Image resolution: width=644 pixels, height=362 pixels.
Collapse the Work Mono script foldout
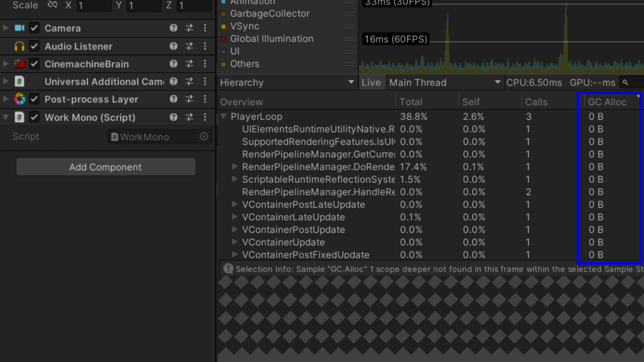pos(6,117)
